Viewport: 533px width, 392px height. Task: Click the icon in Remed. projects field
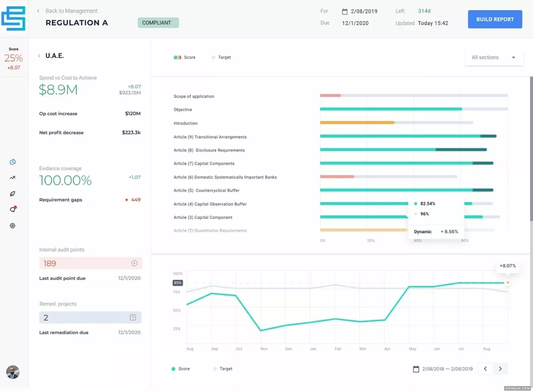pyautogui.click(x=133, y=317)
